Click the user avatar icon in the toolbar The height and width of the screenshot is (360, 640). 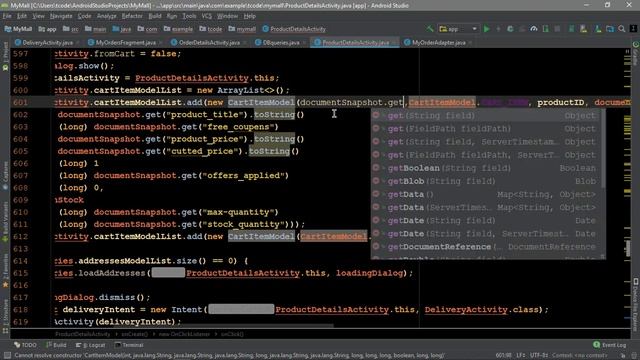click(633, 29)
